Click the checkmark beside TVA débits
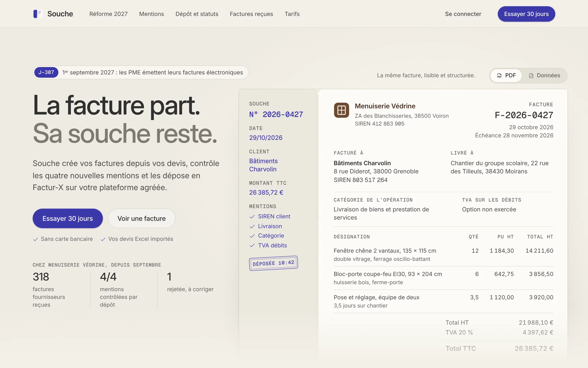 click(x=252, y=245)
